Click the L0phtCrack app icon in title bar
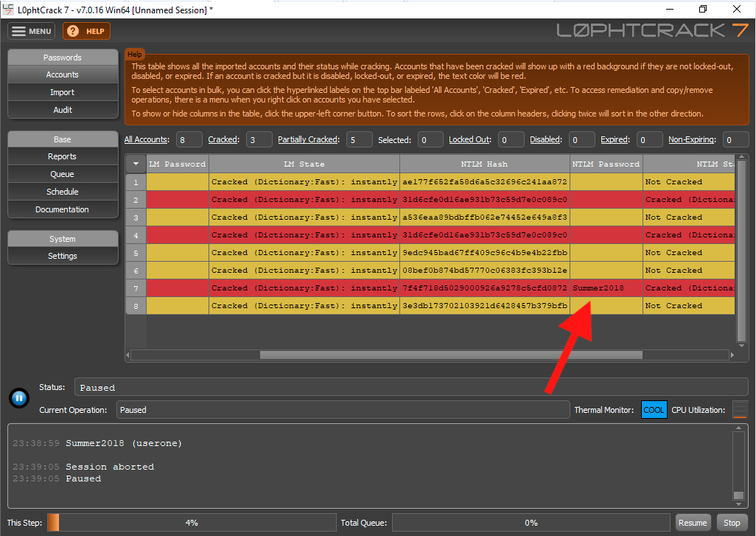756x536 pixels. [7, 9]
